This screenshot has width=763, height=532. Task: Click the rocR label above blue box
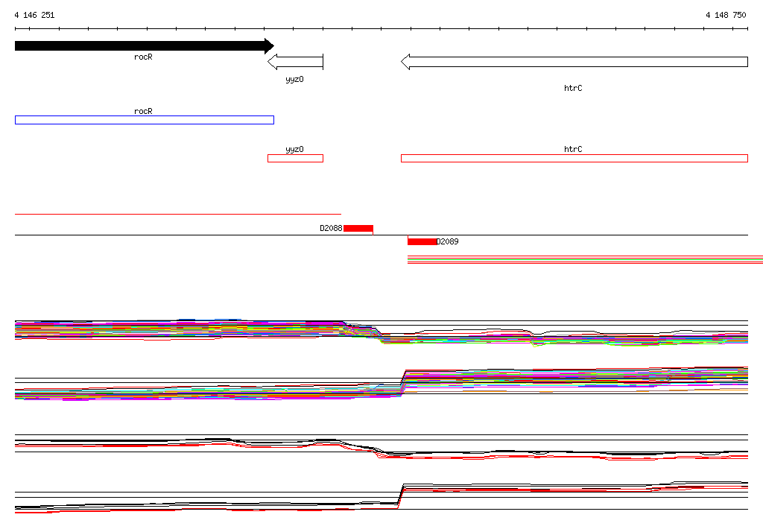click(x=143, y=112)
